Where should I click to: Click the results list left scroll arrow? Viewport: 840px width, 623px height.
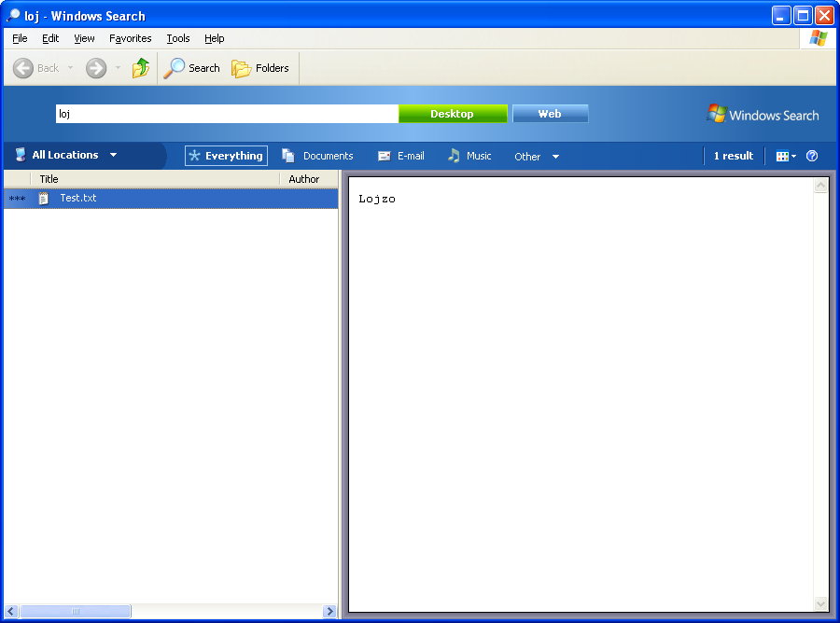coord(11,611)
